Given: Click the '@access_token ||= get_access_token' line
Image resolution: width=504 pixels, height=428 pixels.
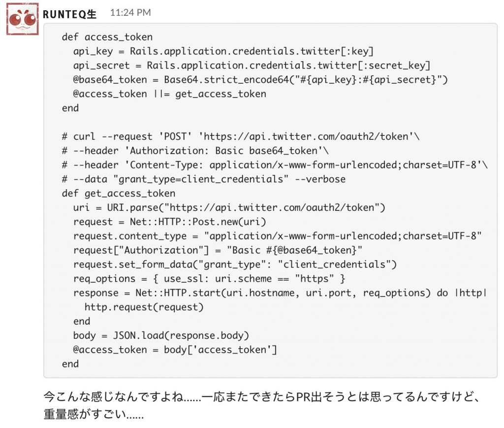Looking at the screenshot, I should click(x=170, y=94).
